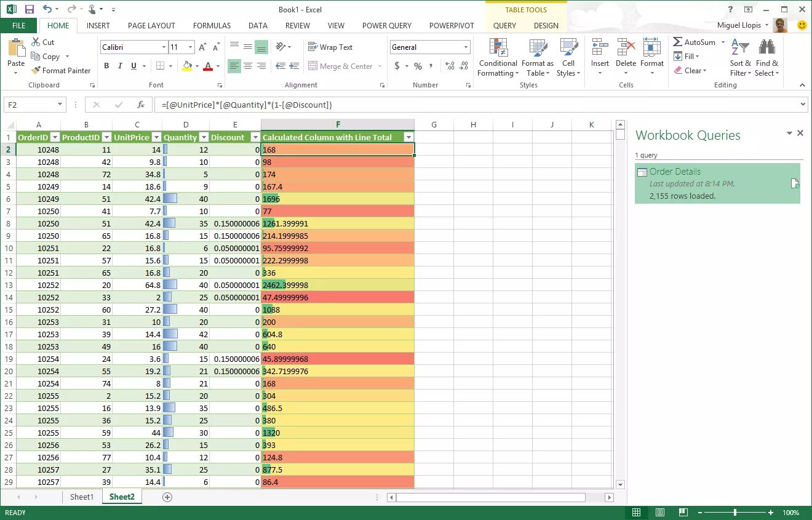Click the Increase Font Size icon
The image size is (812, 520).
click(x=202, y=47)
